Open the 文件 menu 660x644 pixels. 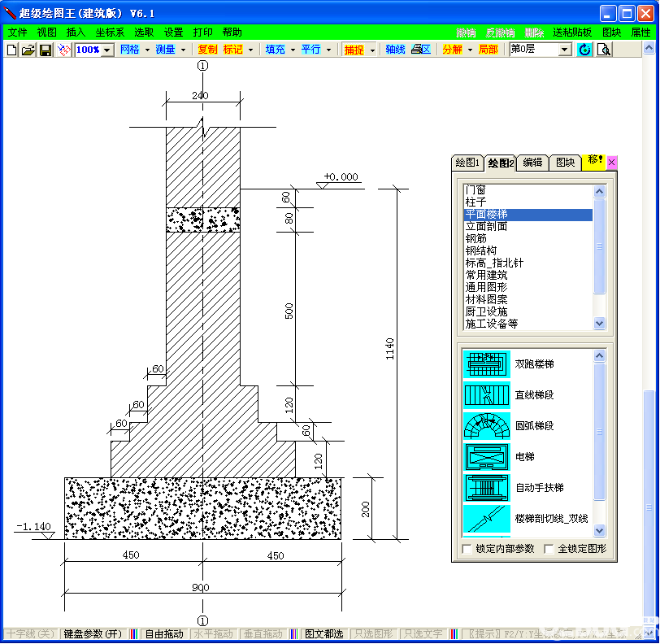click(x=17, y=33)
